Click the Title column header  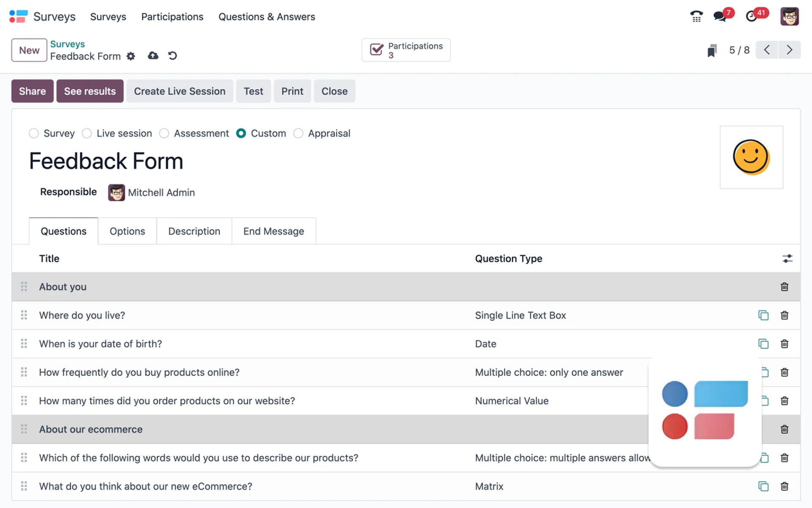click(49, 259)
